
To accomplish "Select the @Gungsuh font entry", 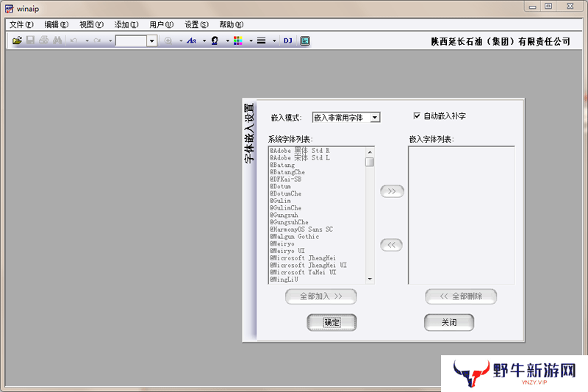I will click(284, 215).
